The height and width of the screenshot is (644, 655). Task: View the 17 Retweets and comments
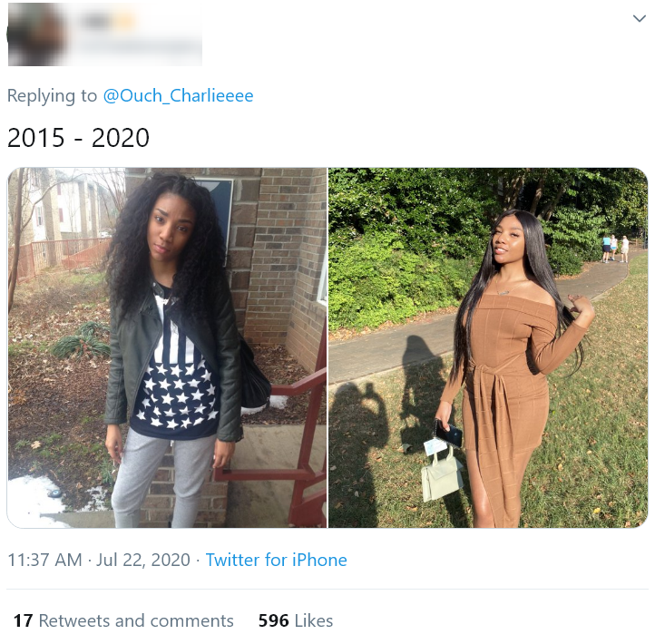123,620
